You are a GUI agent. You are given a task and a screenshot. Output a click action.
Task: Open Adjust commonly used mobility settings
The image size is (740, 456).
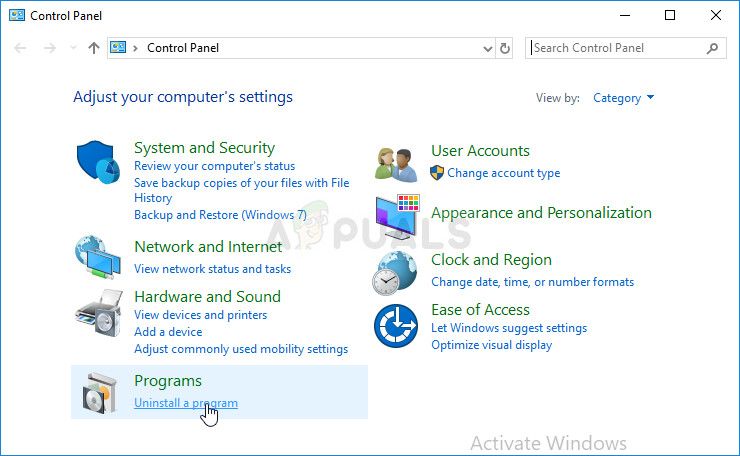click(241, 349)
